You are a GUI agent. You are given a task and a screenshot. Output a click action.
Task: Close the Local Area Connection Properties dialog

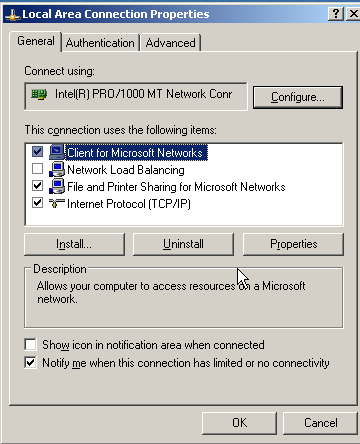coord(353,14)
